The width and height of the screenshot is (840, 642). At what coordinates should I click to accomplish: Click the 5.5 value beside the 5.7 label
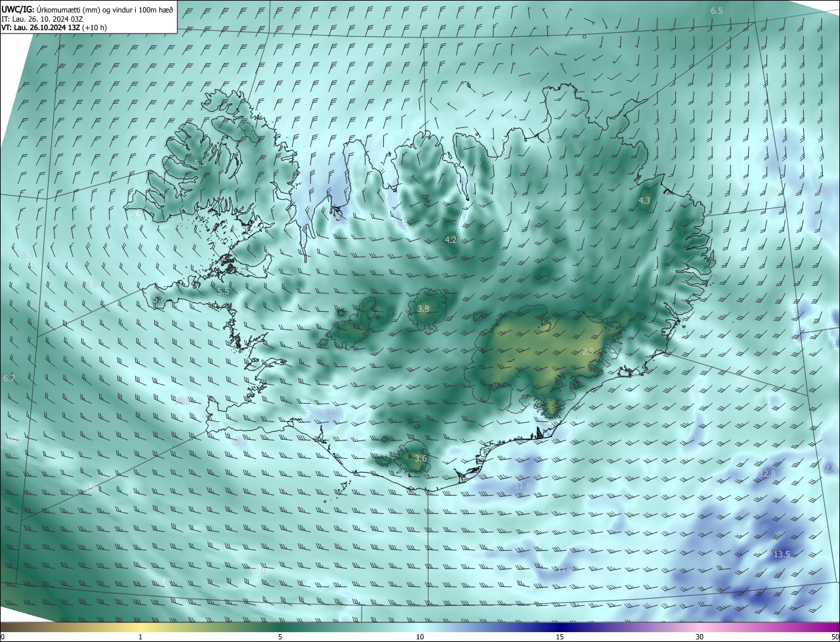(223, 291)
